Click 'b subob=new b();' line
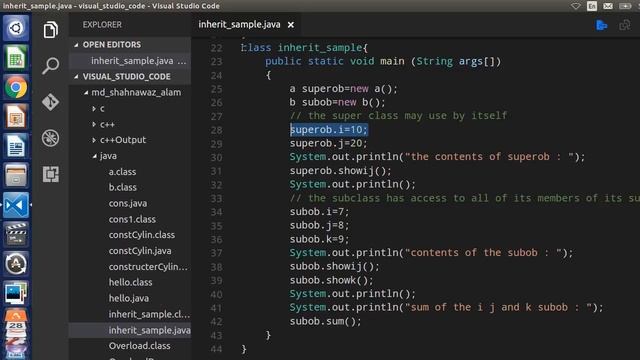Image resolution: width=640 pixels, height=360 pixels. click(338, 102)
